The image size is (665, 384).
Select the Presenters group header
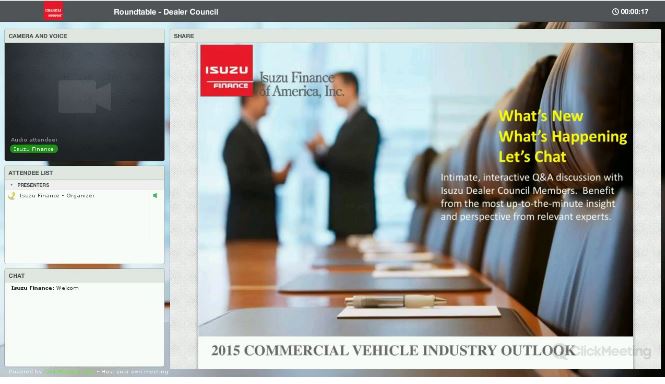point(33,185)
